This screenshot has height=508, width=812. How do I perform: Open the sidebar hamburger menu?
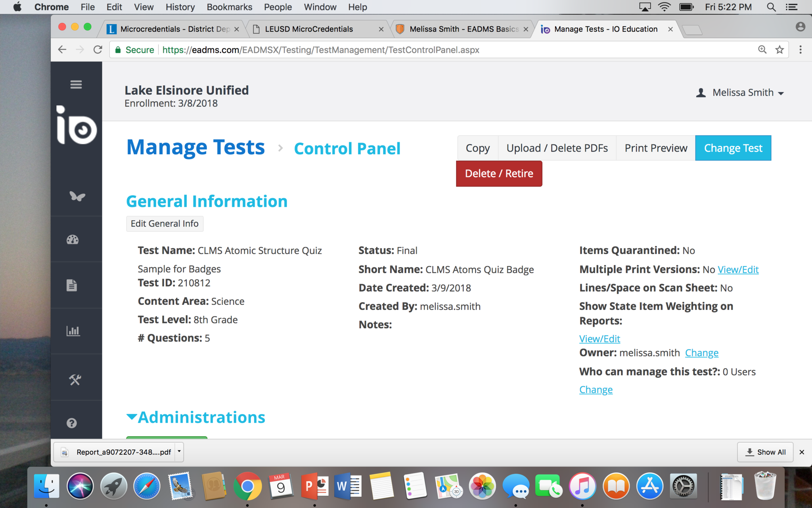pyautogui.click(x=76, y=85)
